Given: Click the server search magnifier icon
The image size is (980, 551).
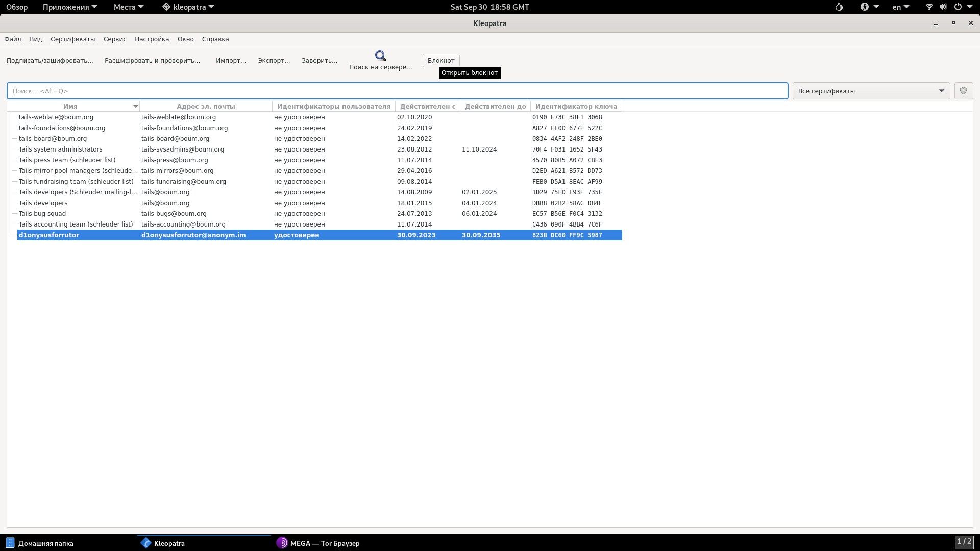Looking at the screenshot, I should 380,56.
